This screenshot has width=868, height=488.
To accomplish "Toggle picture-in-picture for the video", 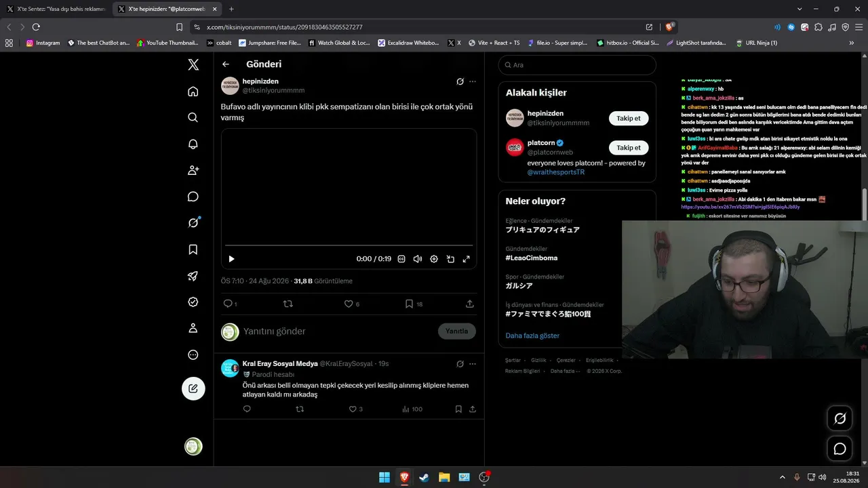I will [x=450, y=259].
